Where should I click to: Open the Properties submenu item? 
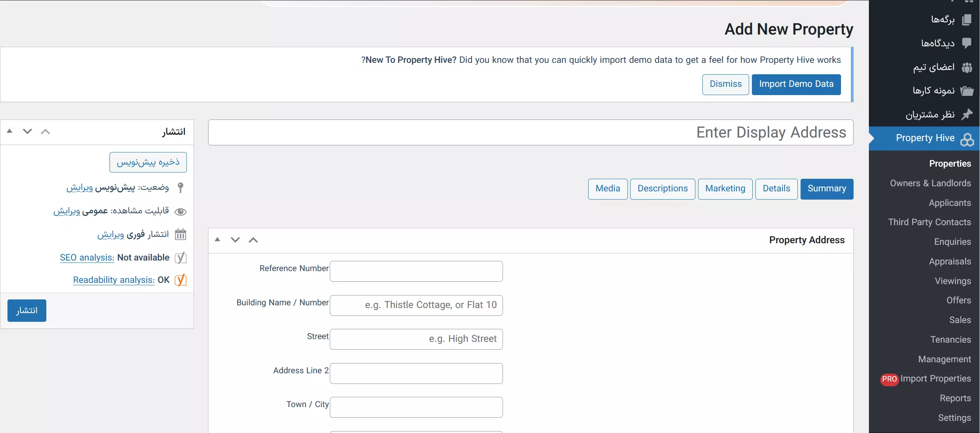(950, 164)
